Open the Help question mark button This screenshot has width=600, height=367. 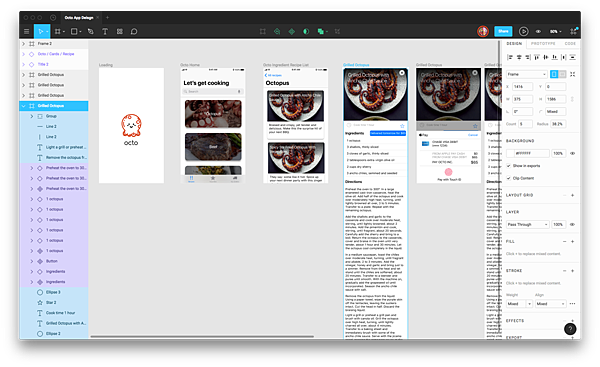[570, 329]
